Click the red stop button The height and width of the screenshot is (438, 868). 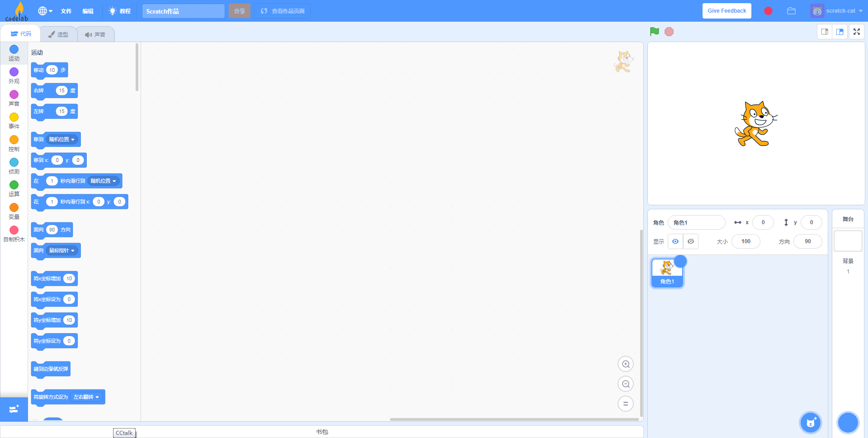click(669, 32)
